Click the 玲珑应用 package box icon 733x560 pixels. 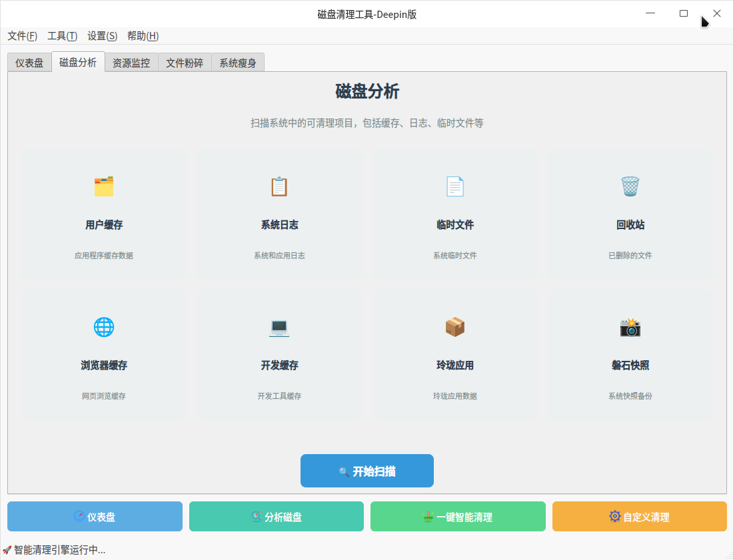coord(455,327)
